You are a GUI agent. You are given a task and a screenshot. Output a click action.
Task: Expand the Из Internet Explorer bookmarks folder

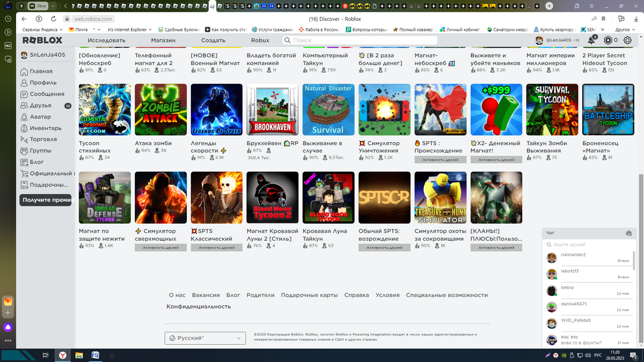point(129,29)
